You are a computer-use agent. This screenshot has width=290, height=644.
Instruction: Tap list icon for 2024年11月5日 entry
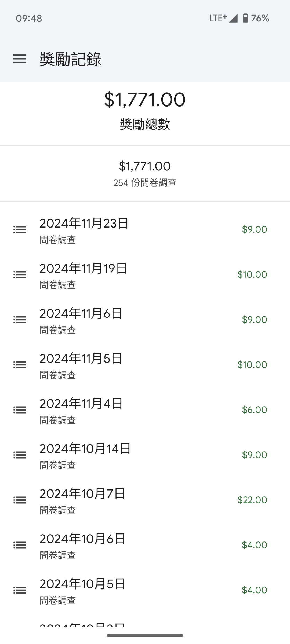tap(20, 365)
